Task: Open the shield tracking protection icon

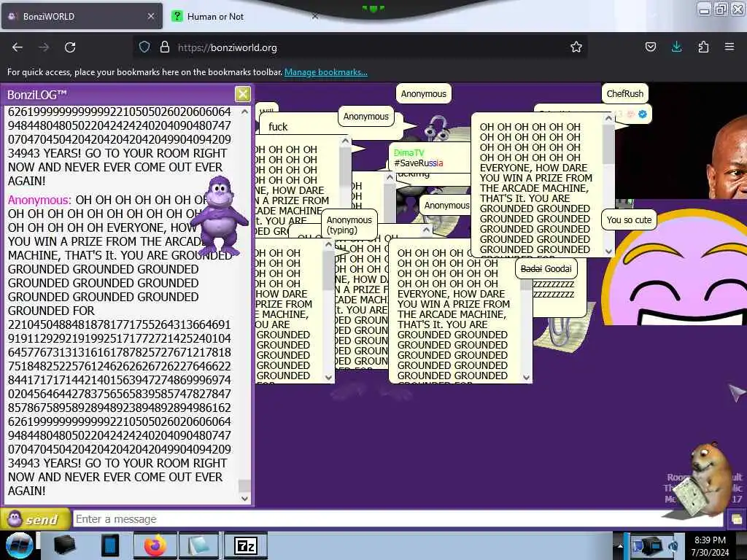Action: coord(144,47)
